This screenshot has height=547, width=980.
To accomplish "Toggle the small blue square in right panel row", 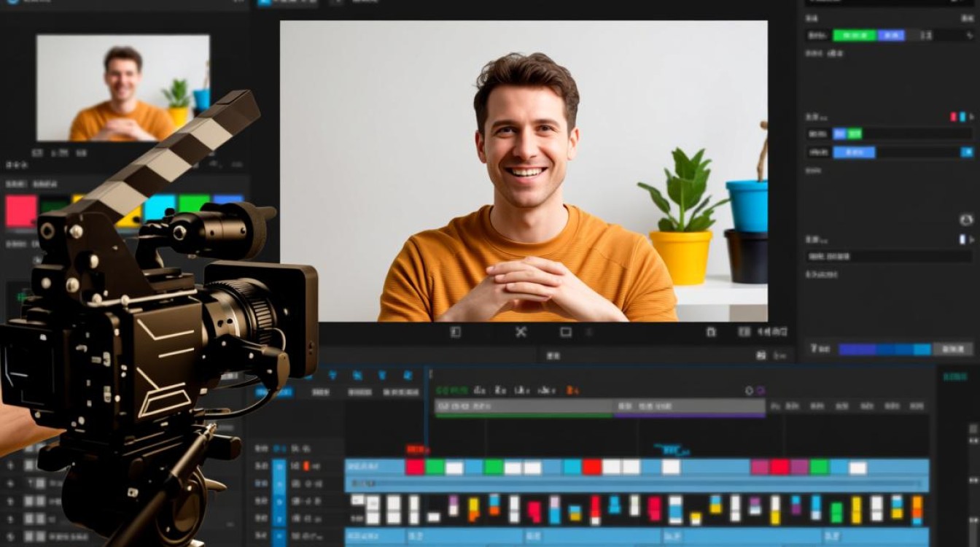I will pyautogui.click(x=967, y=152).
